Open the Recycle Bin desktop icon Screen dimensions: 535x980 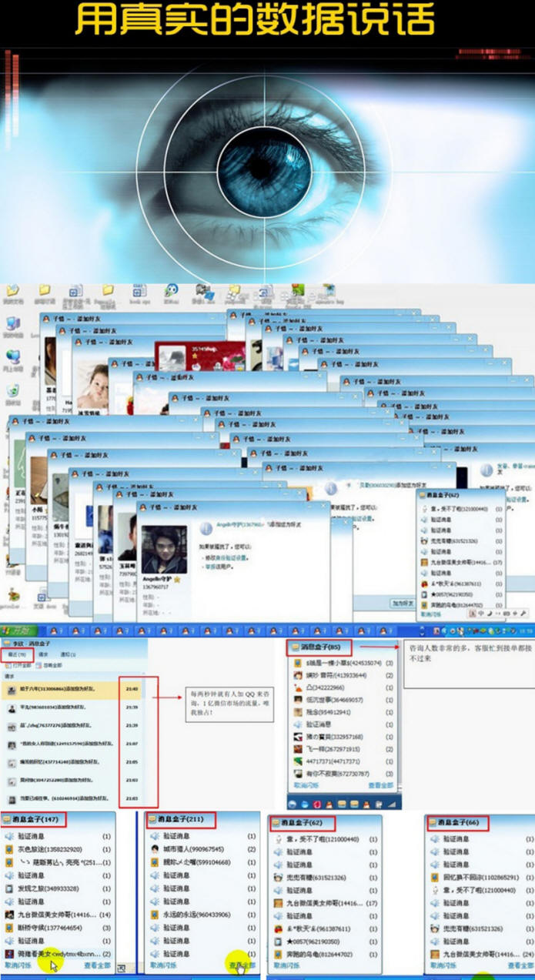pyautogui.click(x=14, y=393)
